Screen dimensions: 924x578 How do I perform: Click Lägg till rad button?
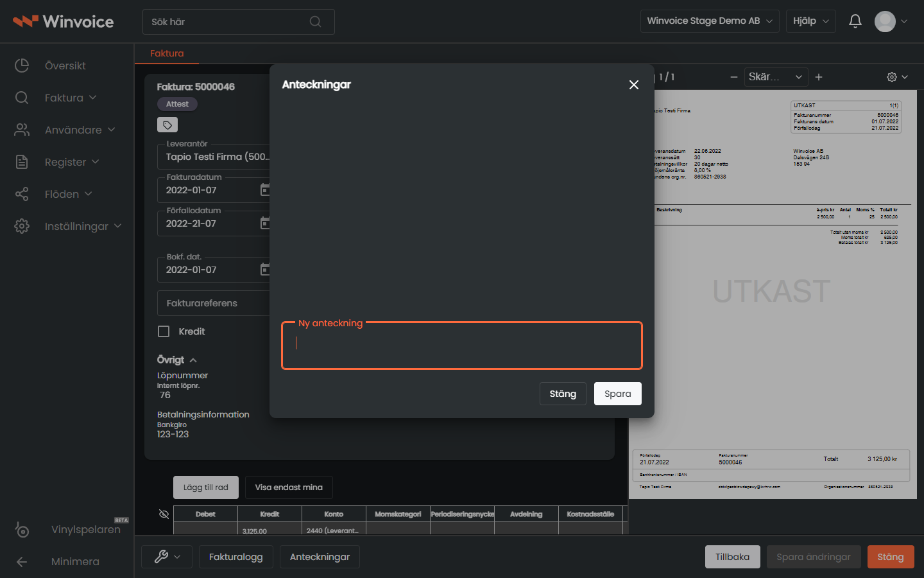(x=206, y=487)
